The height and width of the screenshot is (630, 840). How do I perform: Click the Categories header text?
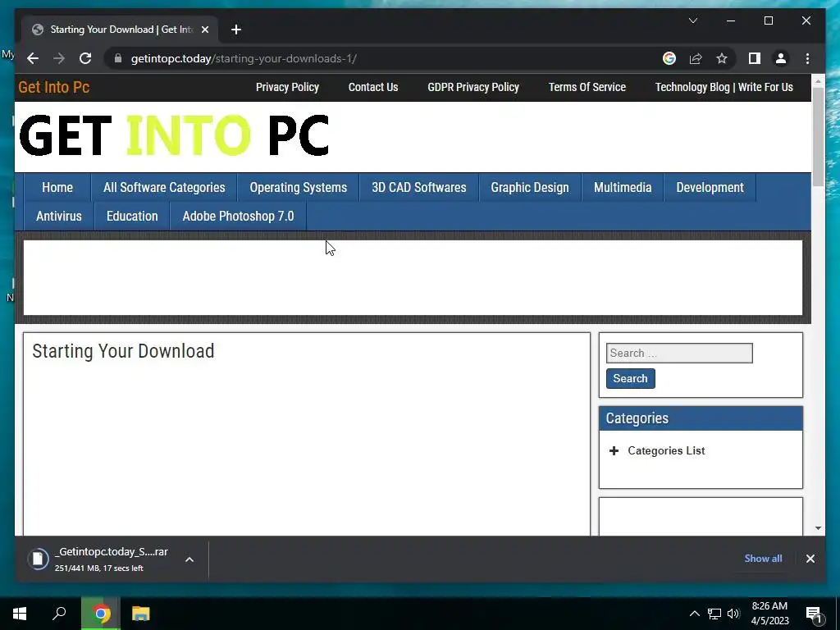pos(637,418)
